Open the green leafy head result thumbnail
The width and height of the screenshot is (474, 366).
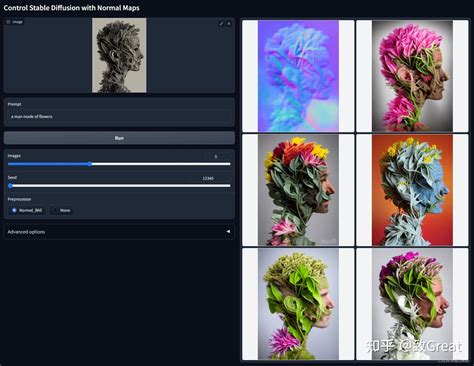298,304
